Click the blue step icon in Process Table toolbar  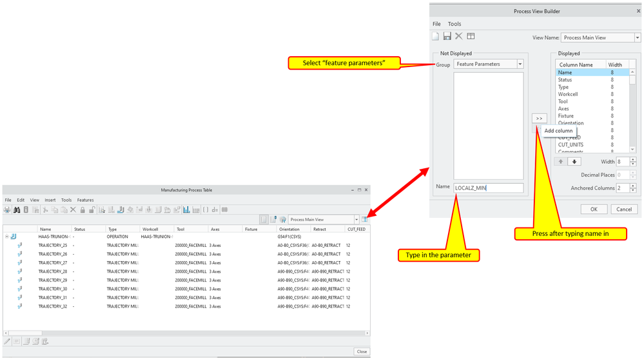point(121,210)
